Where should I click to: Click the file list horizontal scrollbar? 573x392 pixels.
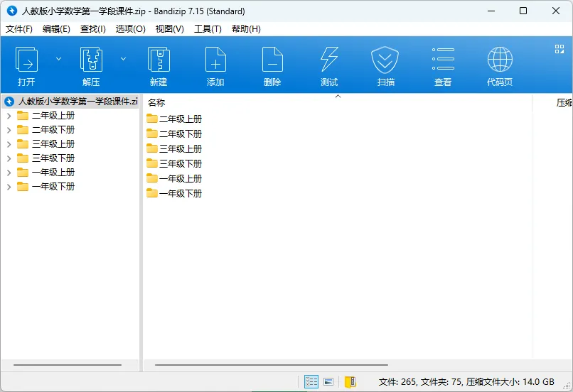[x=271, y=364]
